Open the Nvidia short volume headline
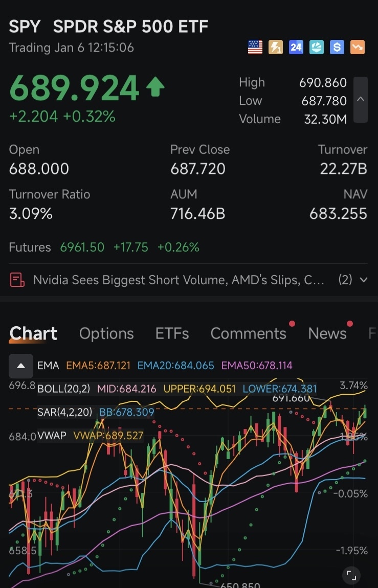378x588 pixels. (x=179, y=280)
